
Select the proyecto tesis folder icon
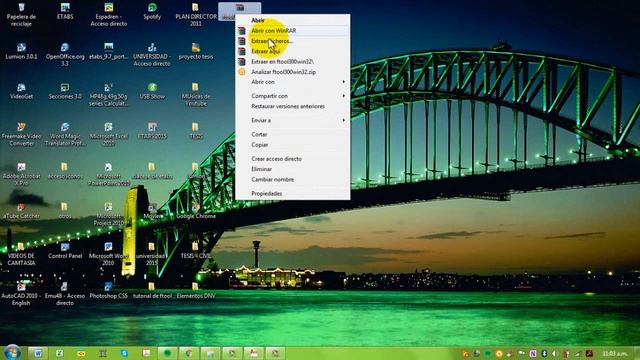[196, 51]
